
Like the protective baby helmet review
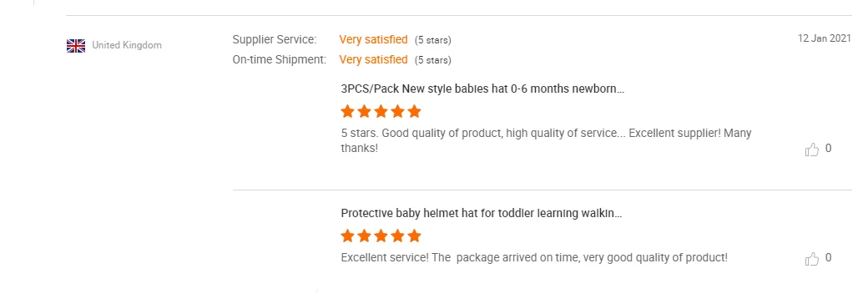pyautogui.click(x=811, y=259)
